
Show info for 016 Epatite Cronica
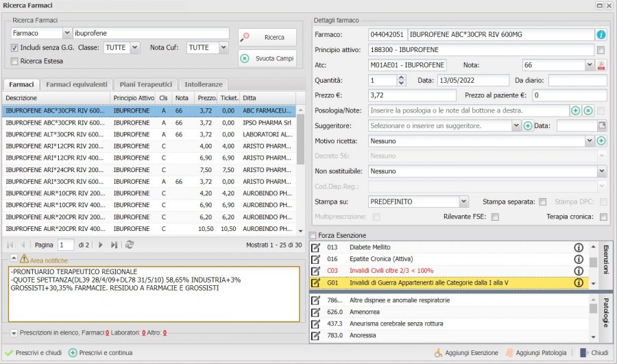click(579, 259)
